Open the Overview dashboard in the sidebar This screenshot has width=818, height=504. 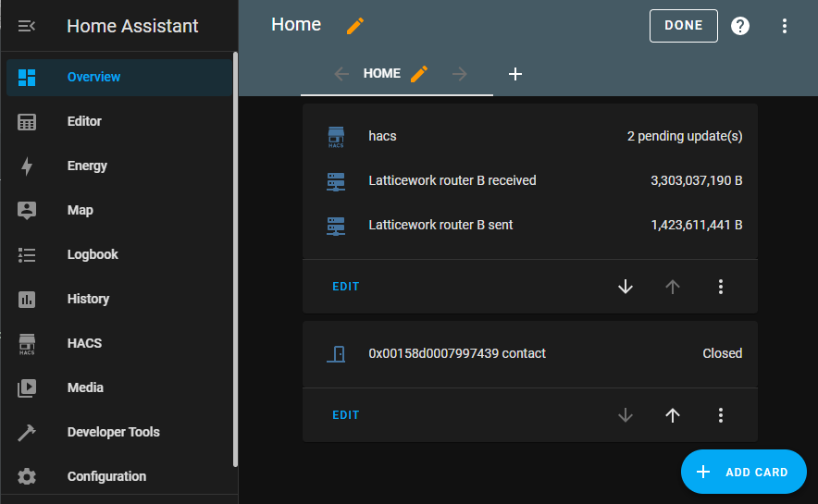point(119,77)
